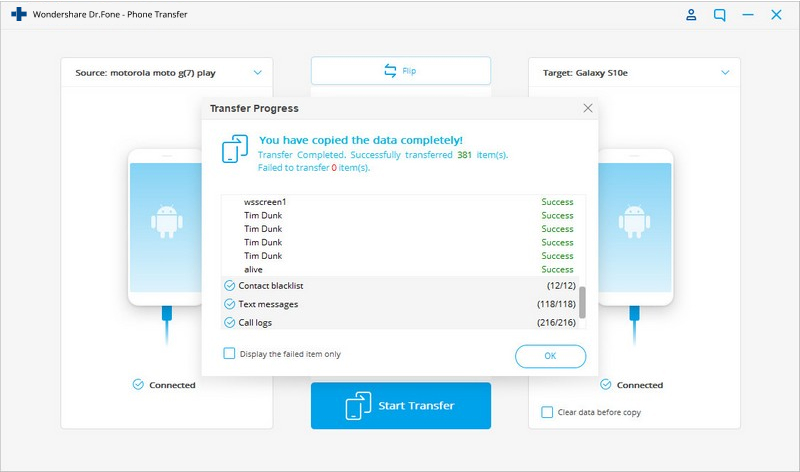Click the Start Transfer button

click(x=401, y=406)
